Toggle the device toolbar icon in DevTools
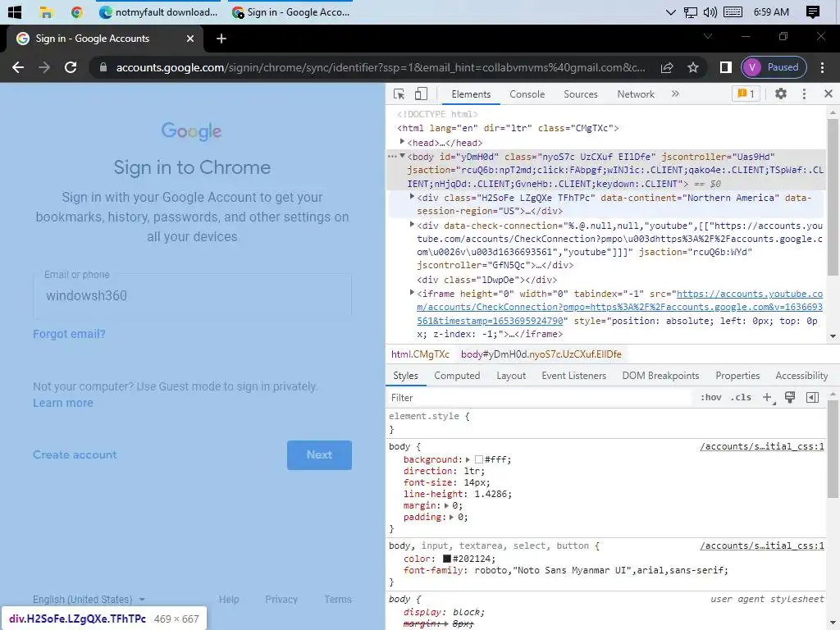840x630 pixels. coord(421,94)
